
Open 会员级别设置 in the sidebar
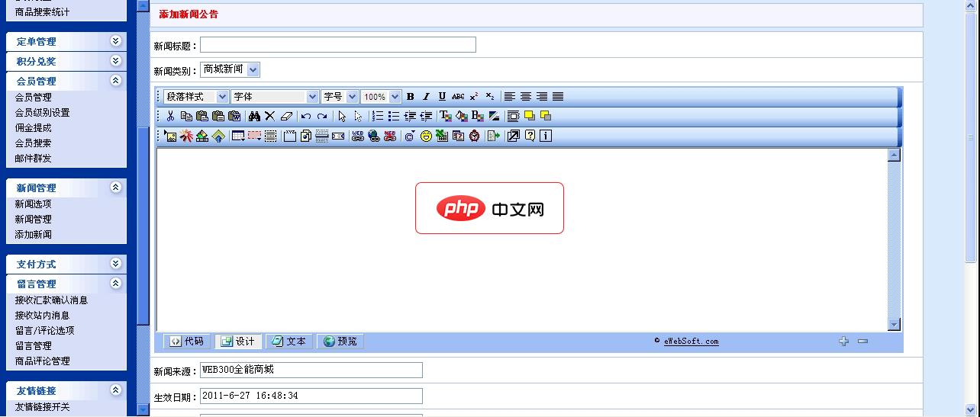tap(43, 113)
